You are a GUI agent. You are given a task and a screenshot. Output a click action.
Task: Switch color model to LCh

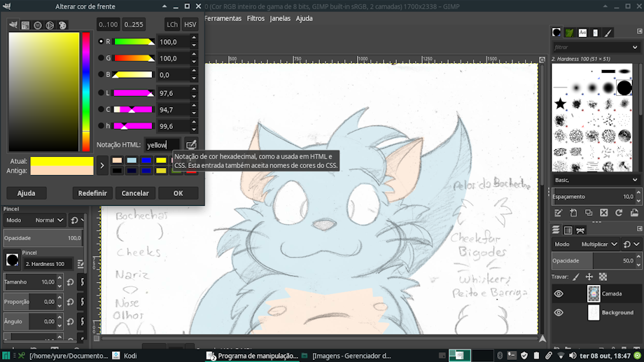point(171,25)
